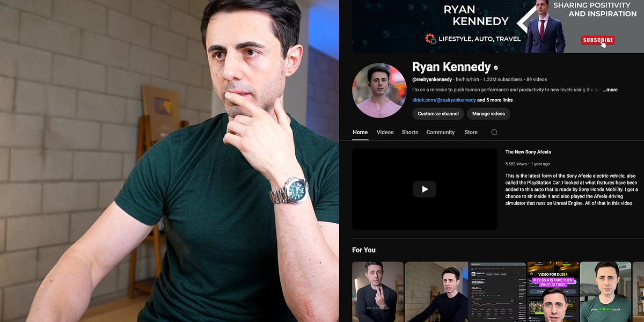Screen dimensions: 644x322
Task: Click the @realryankennedy handle
Action: [431, 78]
